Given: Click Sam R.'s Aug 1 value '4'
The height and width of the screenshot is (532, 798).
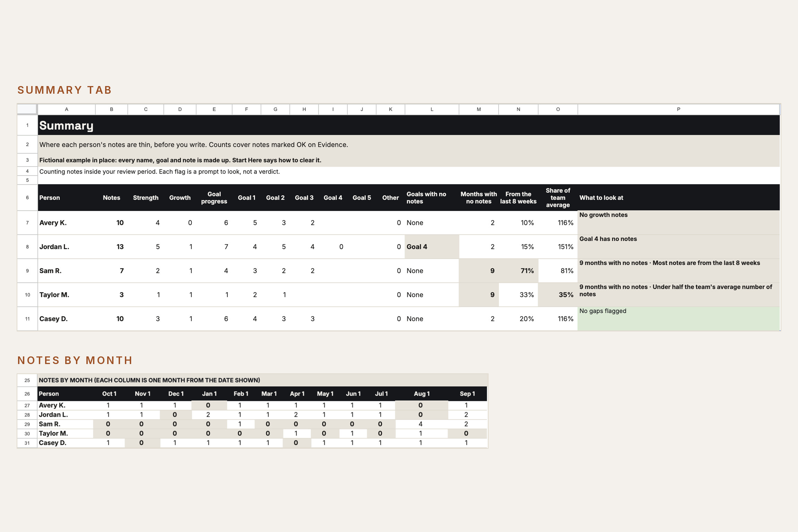Looking at the screenshot, I should 422,424.
